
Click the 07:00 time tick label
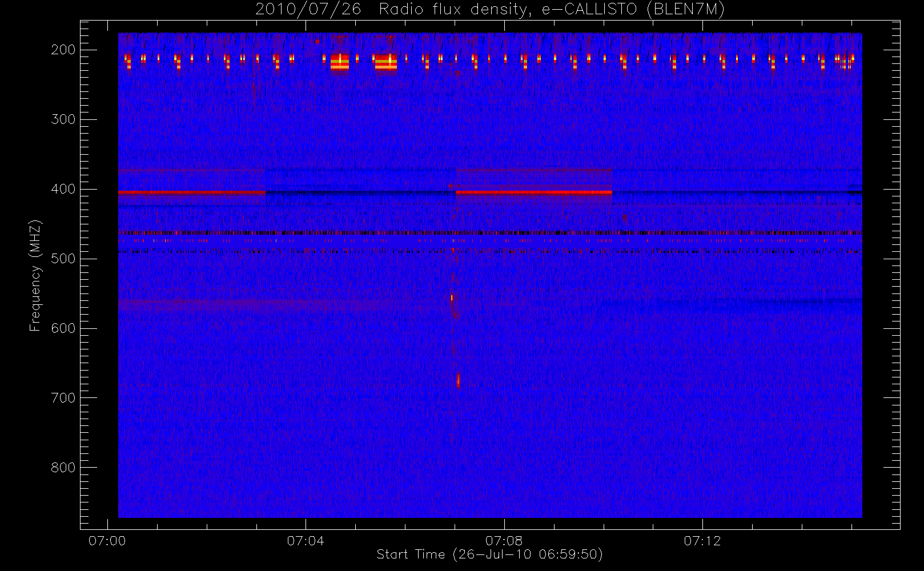pyautogui.click(x=107, y=541)
